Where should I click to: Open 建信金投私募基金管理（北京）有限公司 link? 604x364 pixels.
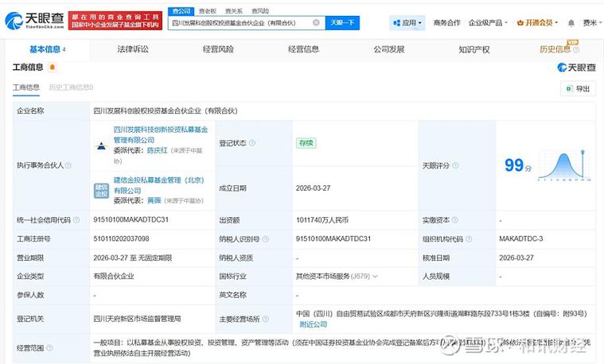[x=158, y=185]
